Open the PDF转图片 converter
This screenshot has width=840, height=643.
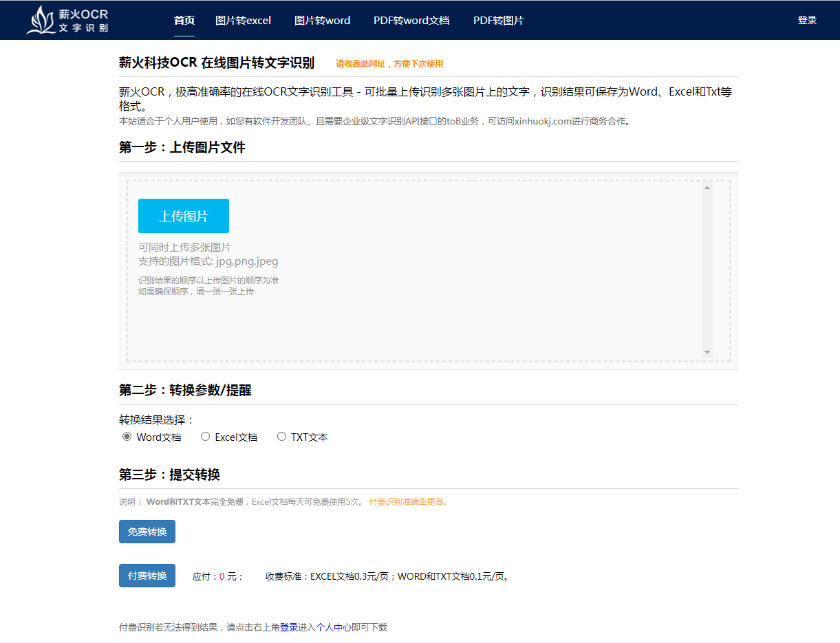498,21
